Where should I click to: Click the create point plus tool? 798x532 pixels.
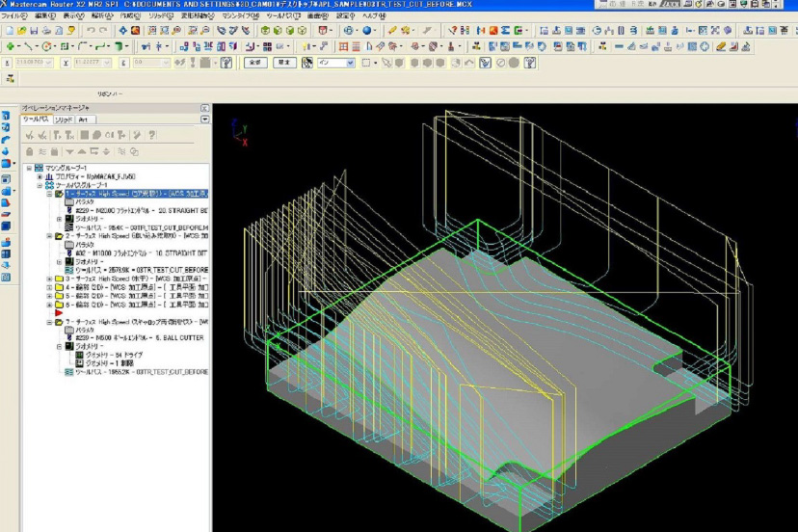point(10,46)
